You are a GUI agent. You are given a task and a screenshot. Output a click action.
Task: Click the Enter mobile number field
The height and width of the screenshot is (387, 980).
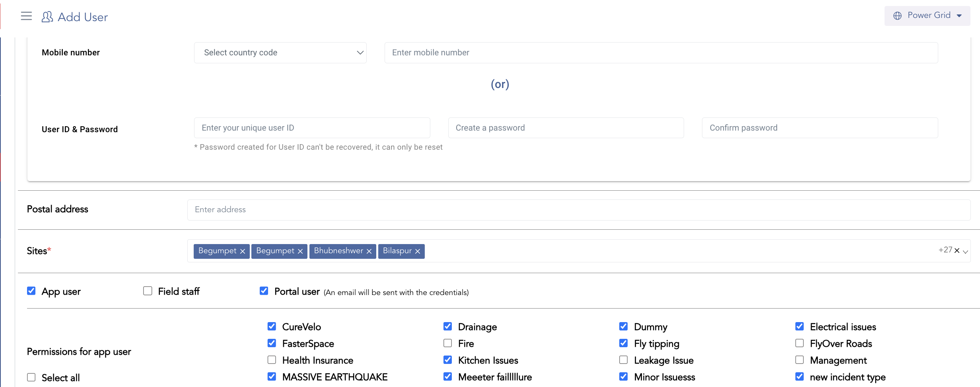click(x=661, y=53)
